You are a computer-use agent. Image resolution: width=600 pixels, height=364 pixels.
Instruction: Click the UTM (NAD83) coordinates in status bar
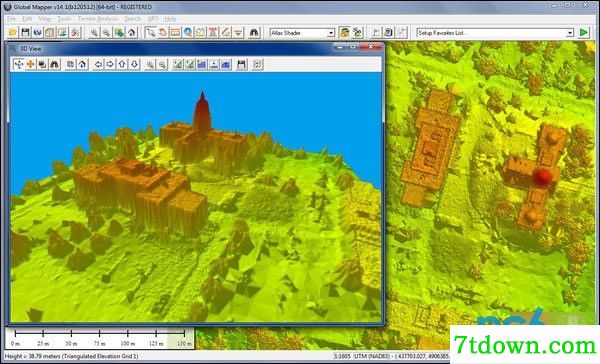pyautogui.click(x=402, y=356)
